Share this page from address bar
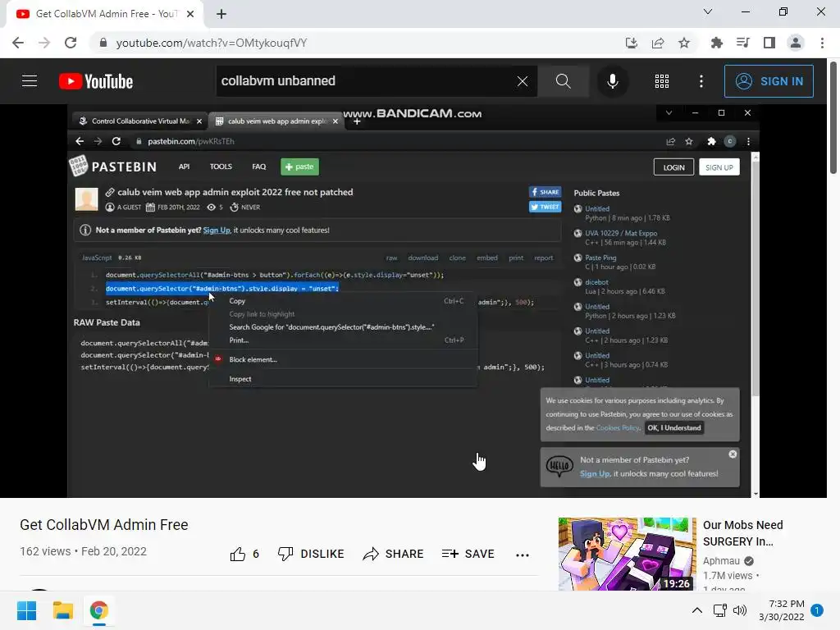This screenshot has width=840, height=630. pos(658,43)
